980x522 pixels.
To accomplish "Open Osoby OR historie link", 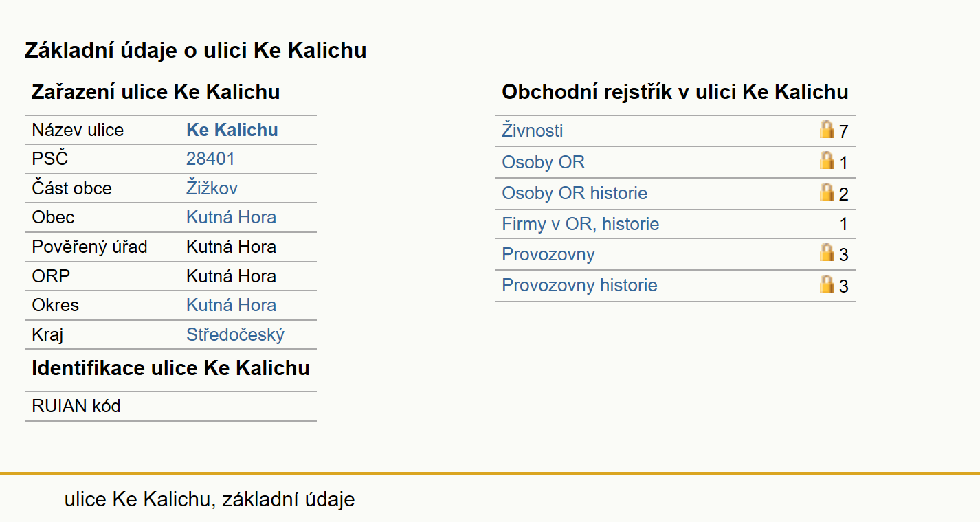I will pos(575,193).
